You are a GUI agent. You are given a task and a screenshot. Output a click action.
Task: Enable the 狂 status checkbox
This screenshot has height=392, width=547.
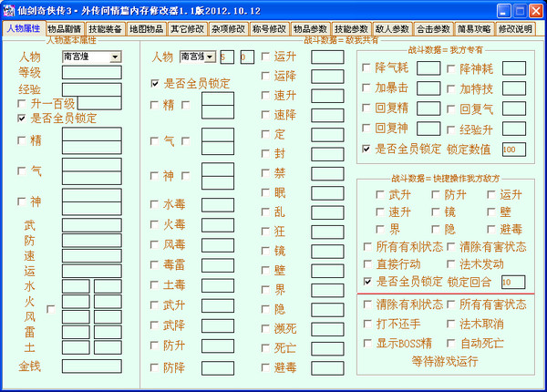[x=265, y=232]
